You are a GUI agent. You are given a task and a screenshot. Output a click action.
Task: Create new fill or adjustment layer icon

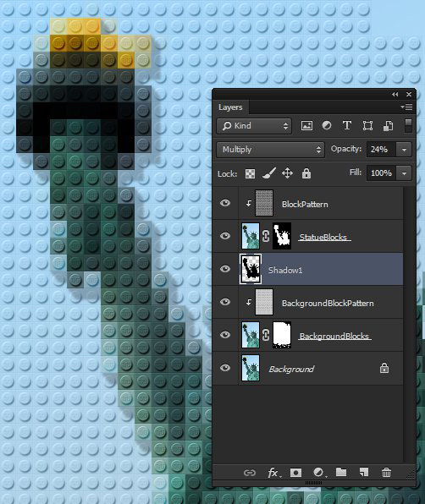pyautogui.click(x=319, y=473)
